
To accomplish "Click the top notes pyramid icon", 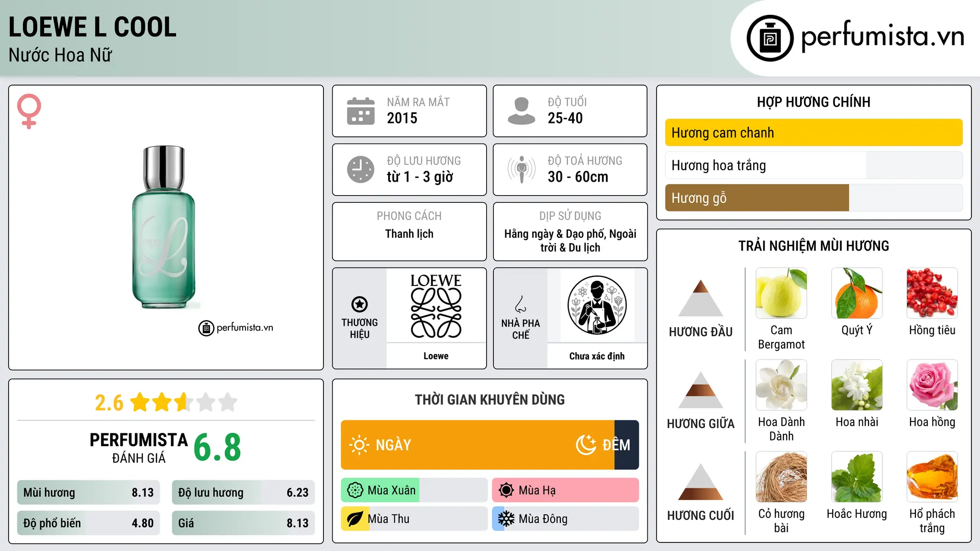I will coord(701,298).
